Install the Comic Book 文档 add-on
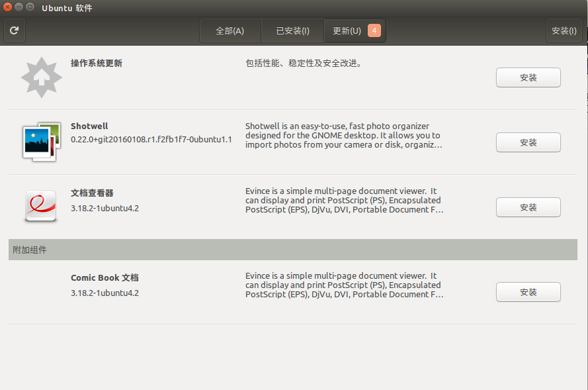The width and height of the screenshot is (588, 390). (x=528, y=293)
